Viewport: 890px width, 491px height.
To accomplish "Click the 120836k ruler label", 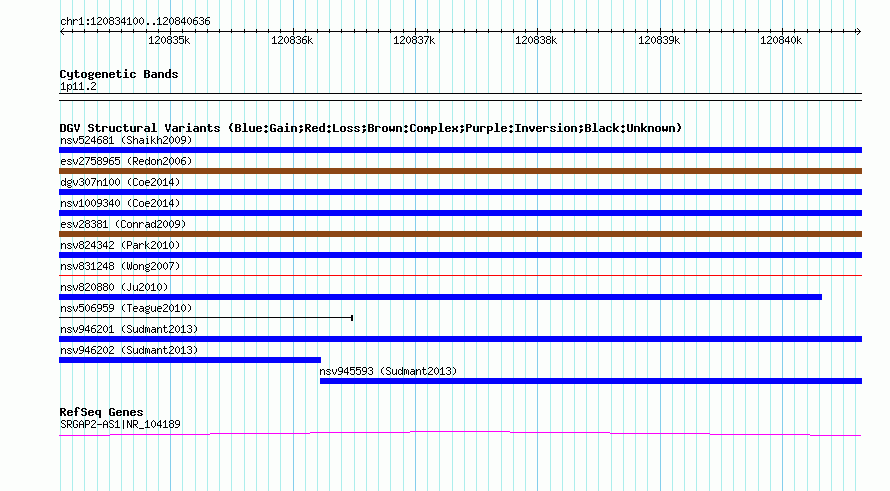I will pyautogui.click(x=292, y=40).
